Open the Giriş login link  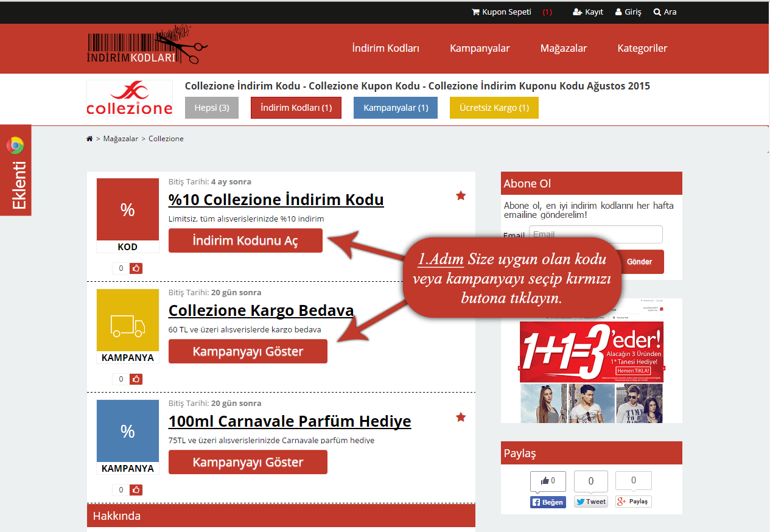click(628, 12)
